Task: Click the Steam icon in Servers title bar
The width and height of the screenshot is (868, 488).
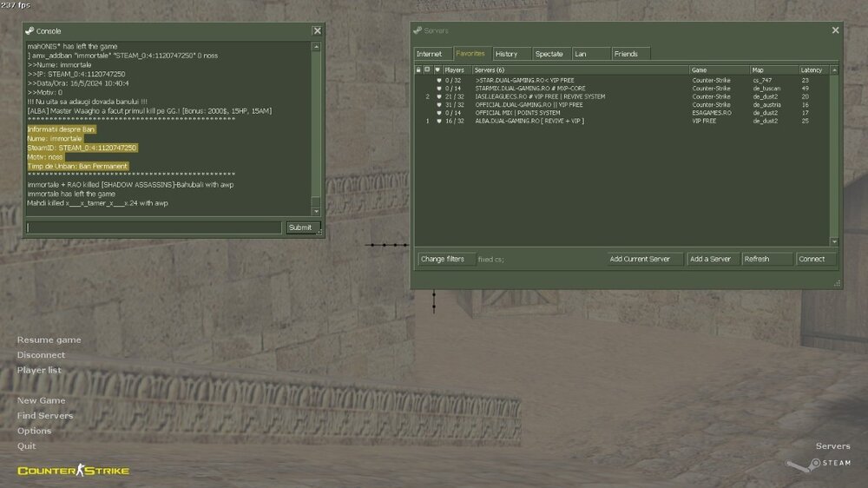Action: coord(418,31)
